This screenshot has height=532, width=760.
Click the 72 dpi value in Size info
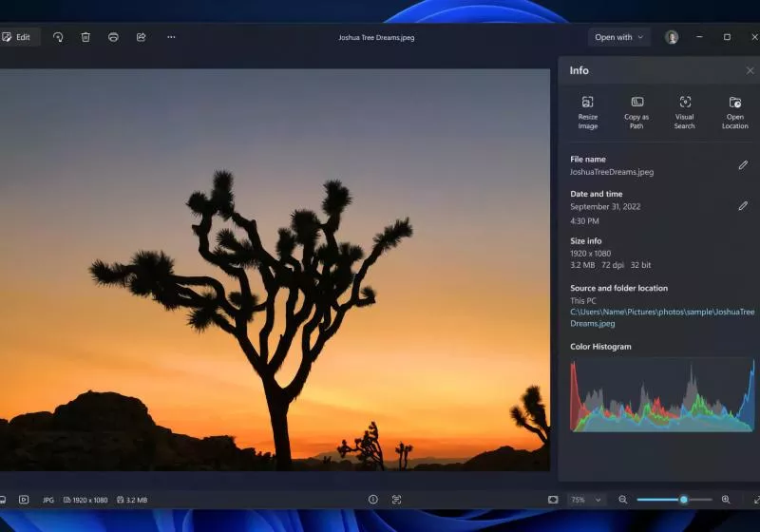click(x=613, y=265)
